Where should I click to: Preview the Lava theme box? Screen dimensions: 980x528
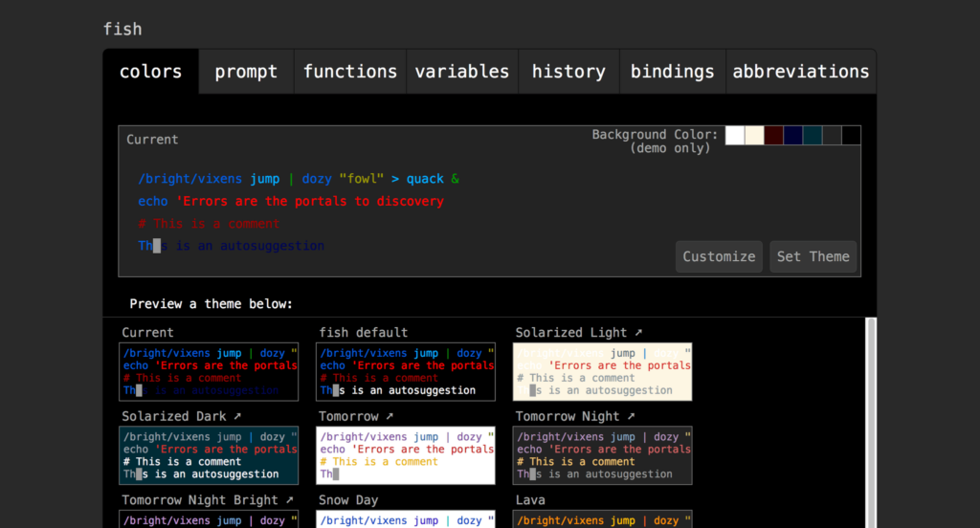603,519
